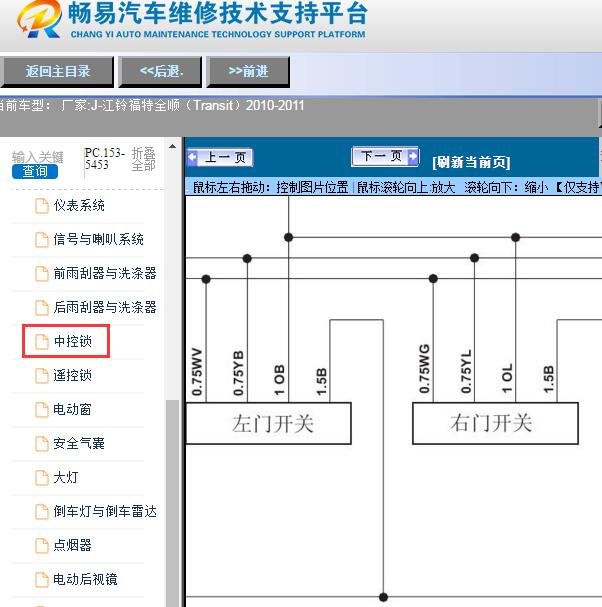
Task: Click the document icon beside 大灯
Action: coord(41,477)
